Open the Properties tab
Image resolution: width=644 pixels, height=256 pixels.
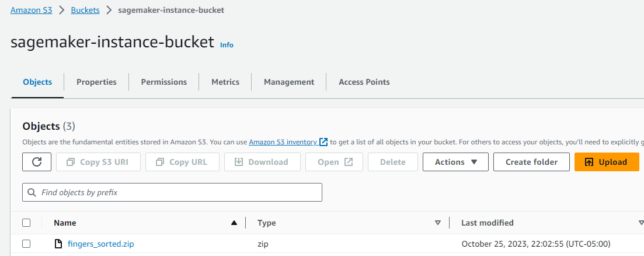click(x=96, y=82)
